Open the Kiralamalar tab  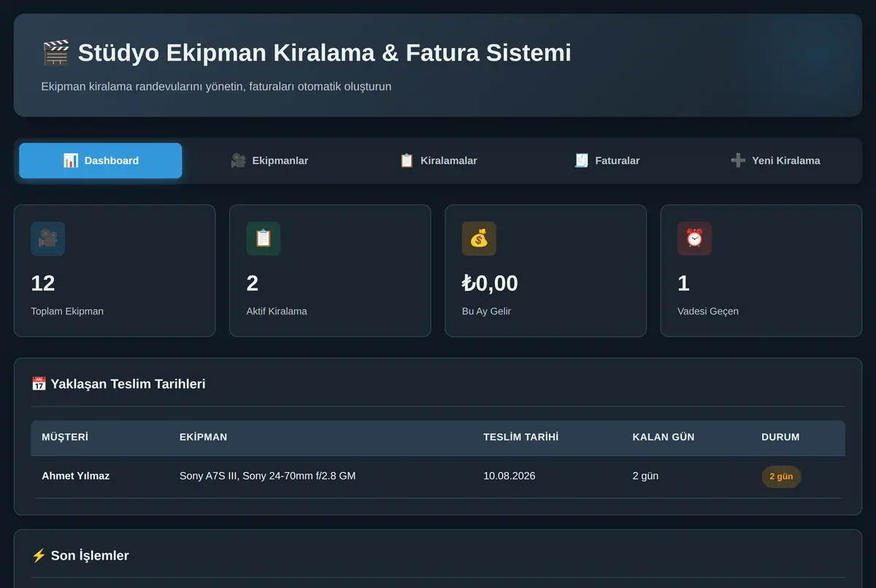click(x=438, y=160)
